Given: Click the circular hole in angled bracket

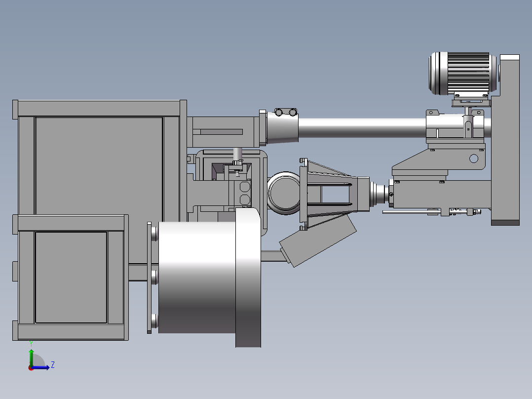Looking at the screenshot, I should tap(474, 158).
